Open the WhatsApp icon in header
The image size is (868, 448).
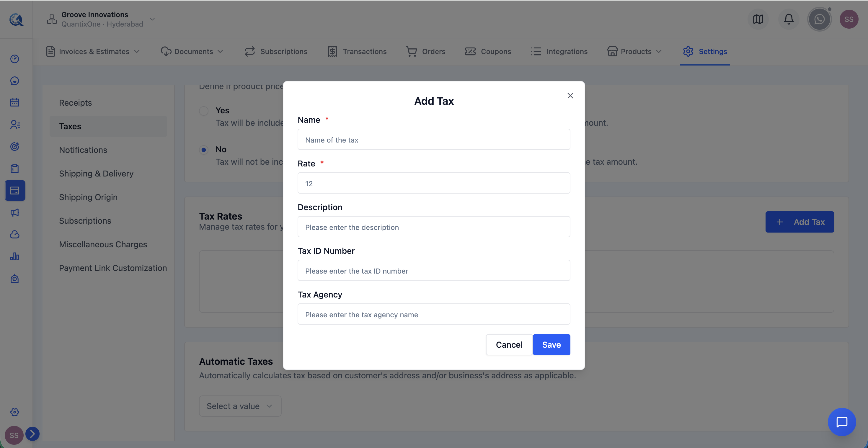point(819,19)
